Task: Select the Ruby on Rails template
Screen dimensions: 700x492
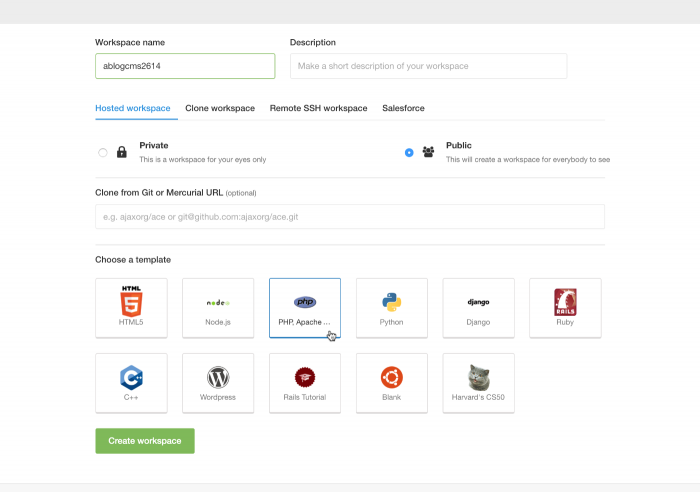Action: [x=565, y=308]
